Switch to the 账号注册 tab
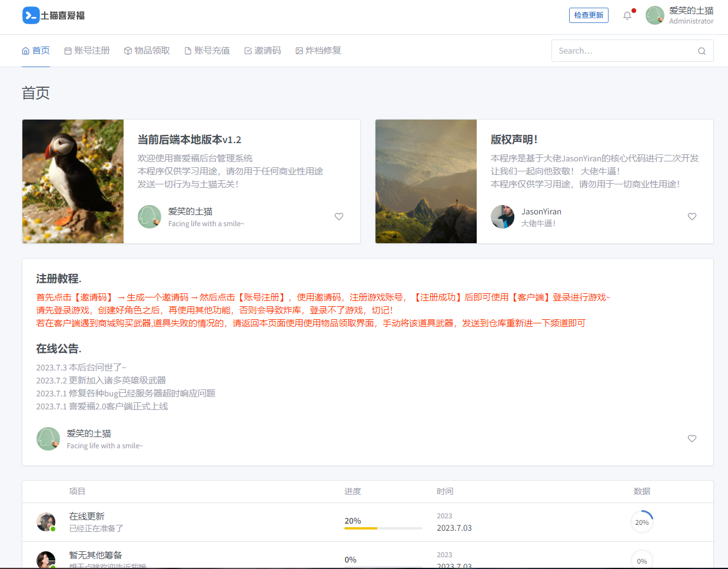The image size is (728, 569). [87, 51]
